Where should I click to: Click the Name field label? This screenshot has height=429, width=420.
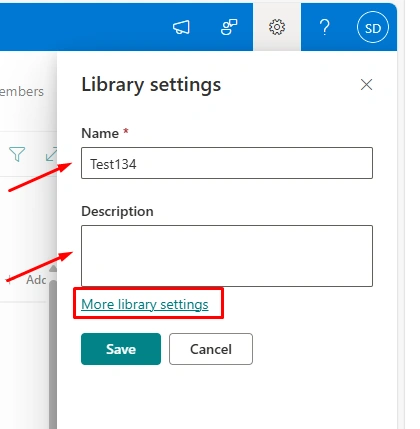click(100, 133)
